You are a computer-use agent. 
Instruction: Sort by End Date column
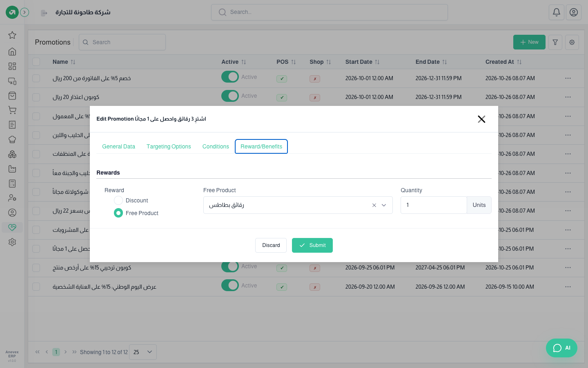(431, 62)
